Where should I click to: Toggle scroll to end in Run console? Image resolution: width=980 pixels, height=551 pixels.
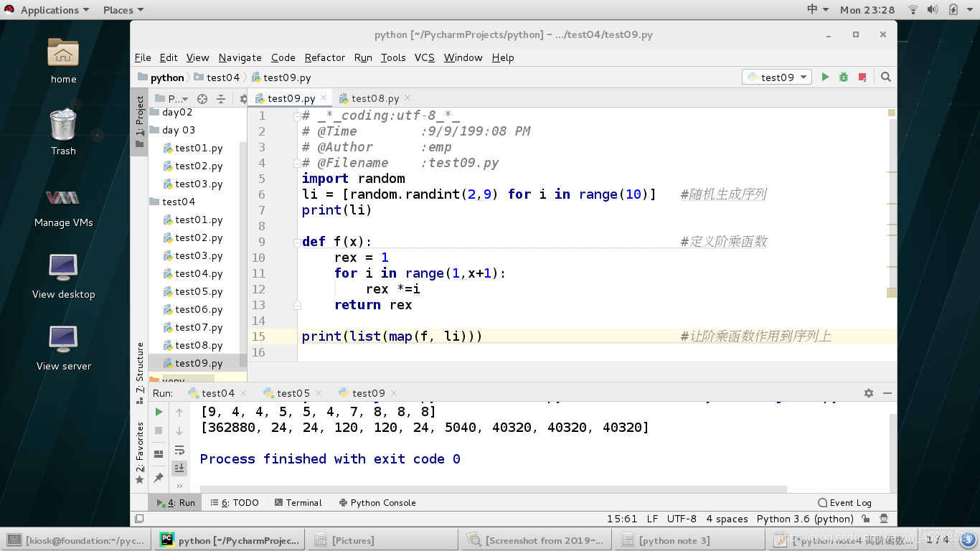click(179, 468)
